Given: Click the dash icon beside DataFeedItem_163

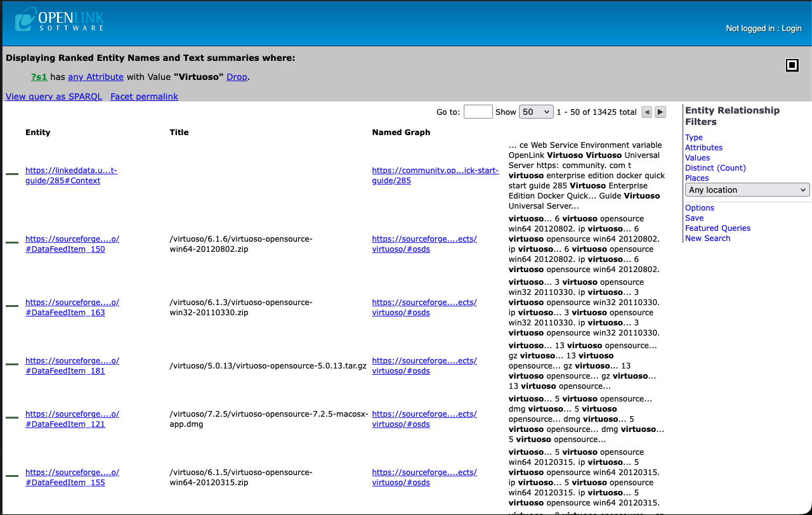Looking at the screenshot, I should 12,306.
